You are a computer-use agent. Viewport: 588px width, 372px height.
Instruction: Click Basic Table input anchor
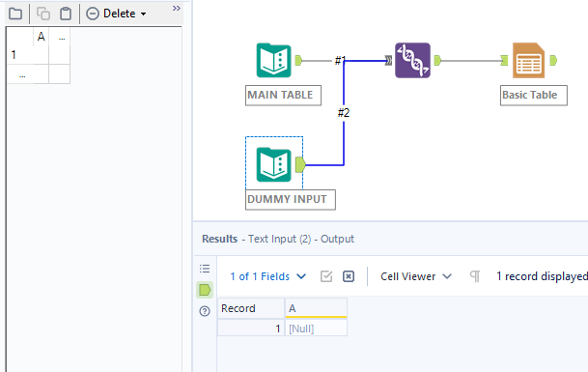(x=504, y=61)
